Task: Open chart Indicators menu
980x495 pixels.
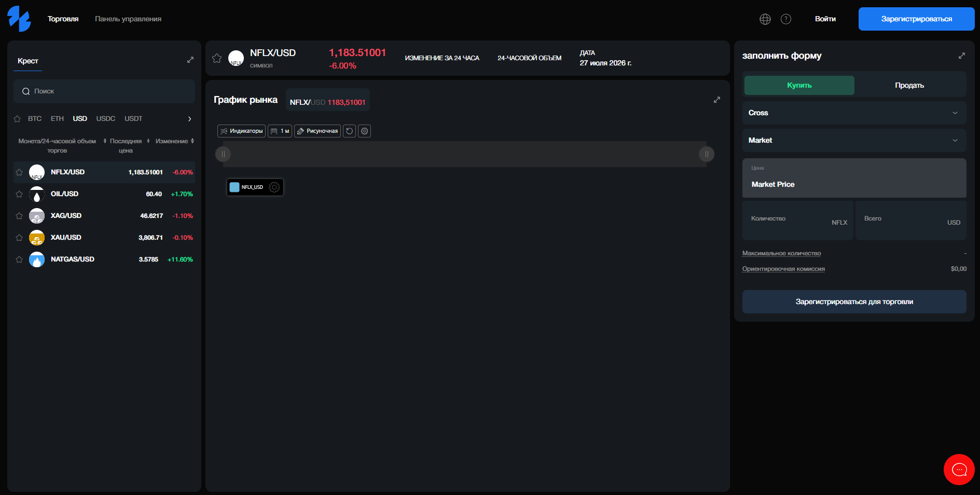Action: [x=241, y=131]
